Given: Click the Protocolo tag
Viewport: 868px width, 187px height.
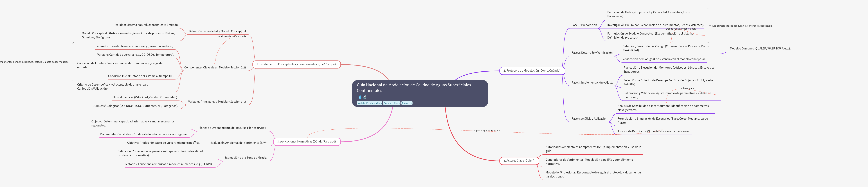Looking at the screenshot, I should point(407,103).
